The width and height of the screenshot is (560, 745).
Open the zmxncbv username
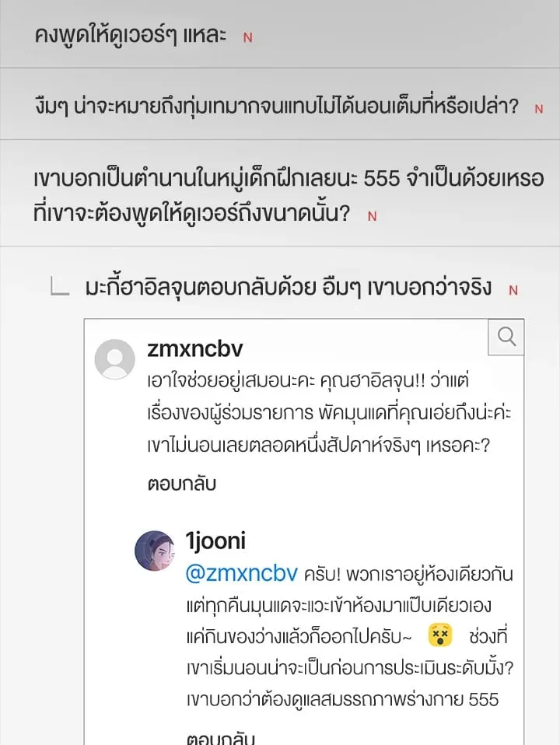194,348
